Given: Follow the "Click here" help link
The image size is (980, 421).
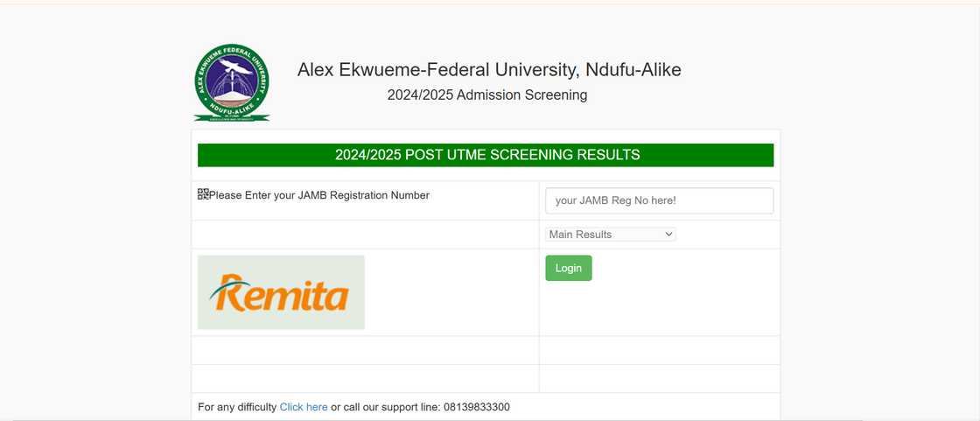Looking at the screenshot, I should (x=304, y=407).
